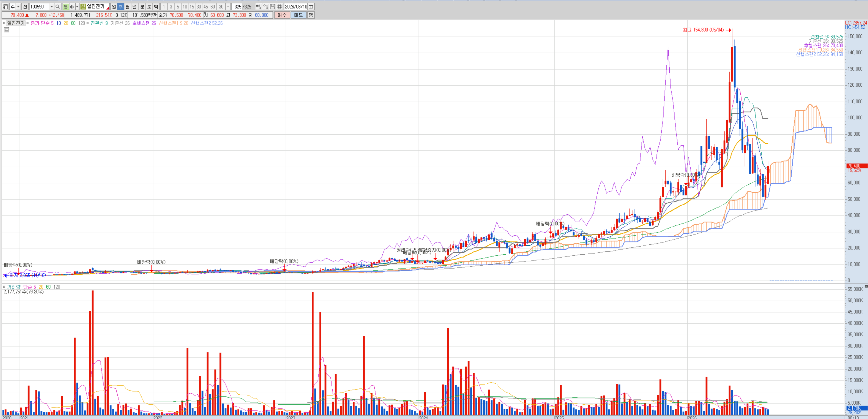The width and height of the screenshot is (868, 419).
Task: Switch to the monthly 월 chart period
Action: [x=127, y=7]
